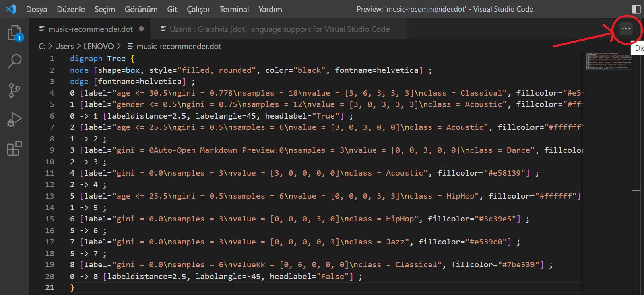Click the vertical scrollbar of the editor

[x=636, y=174]
